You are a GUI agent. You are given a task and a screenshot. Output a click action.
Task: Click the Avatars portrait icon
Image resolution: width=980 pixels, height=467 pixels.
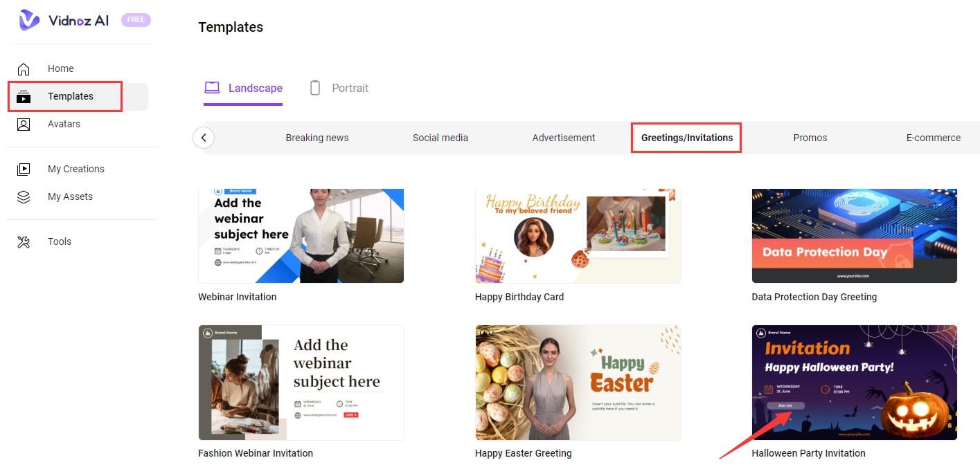click(x=24, y=125)
